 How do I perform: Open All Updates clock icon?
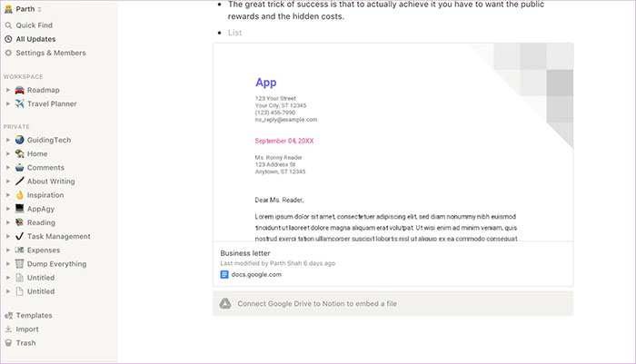pyautogui.click(x=8, y=39)
